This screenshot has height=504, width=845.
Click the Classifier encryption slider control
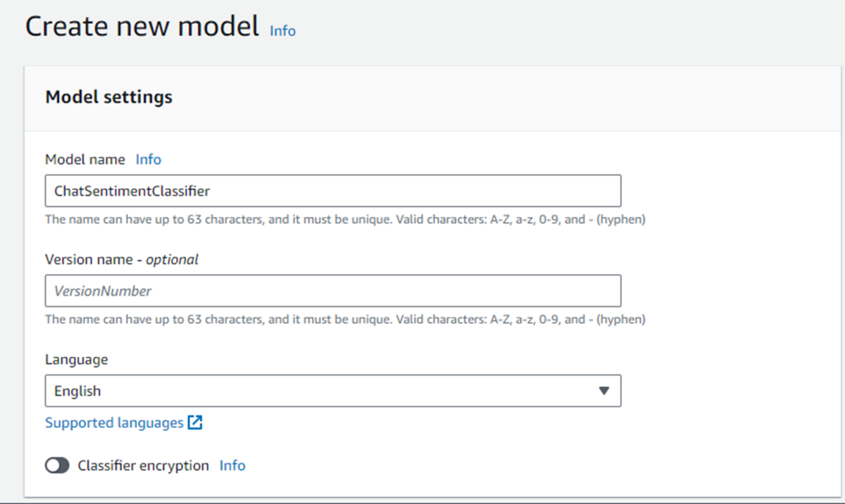click(57, 465)
